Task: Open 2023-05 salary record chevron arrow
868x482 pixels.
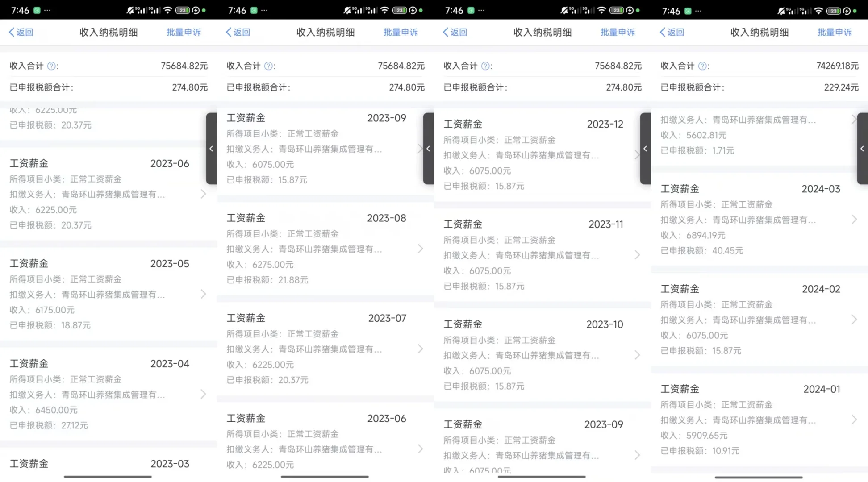Action: point(203,294)
